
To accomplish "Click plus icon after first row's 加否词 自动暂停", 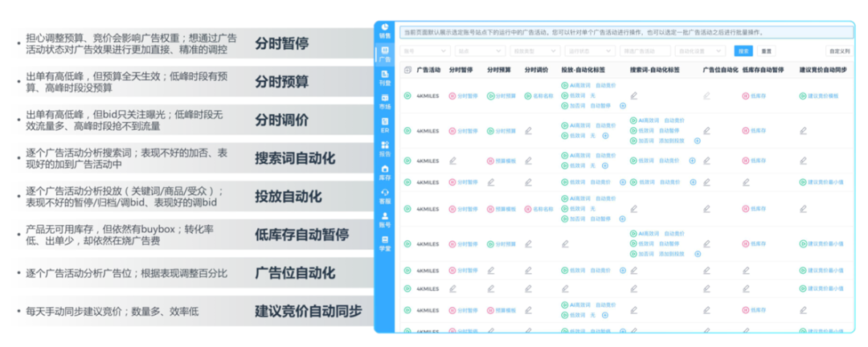I will tap(623, 106).
